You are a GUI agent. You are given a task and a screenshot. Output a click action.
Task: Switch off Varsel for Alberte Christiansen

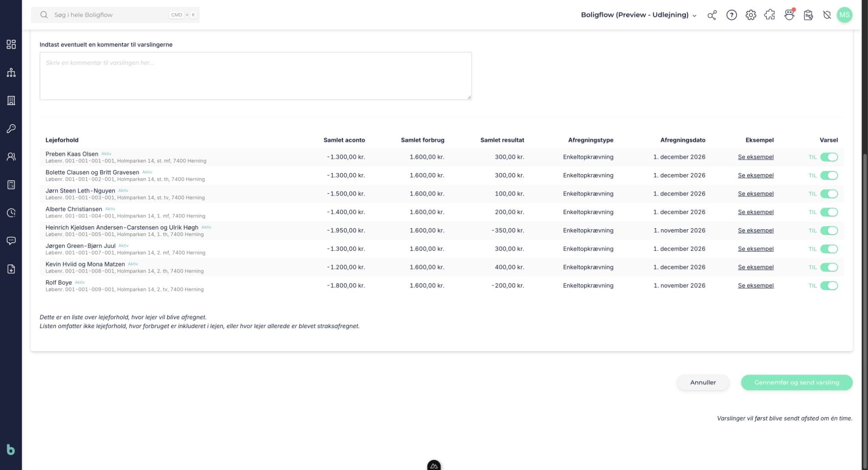(x=829, y=212)
